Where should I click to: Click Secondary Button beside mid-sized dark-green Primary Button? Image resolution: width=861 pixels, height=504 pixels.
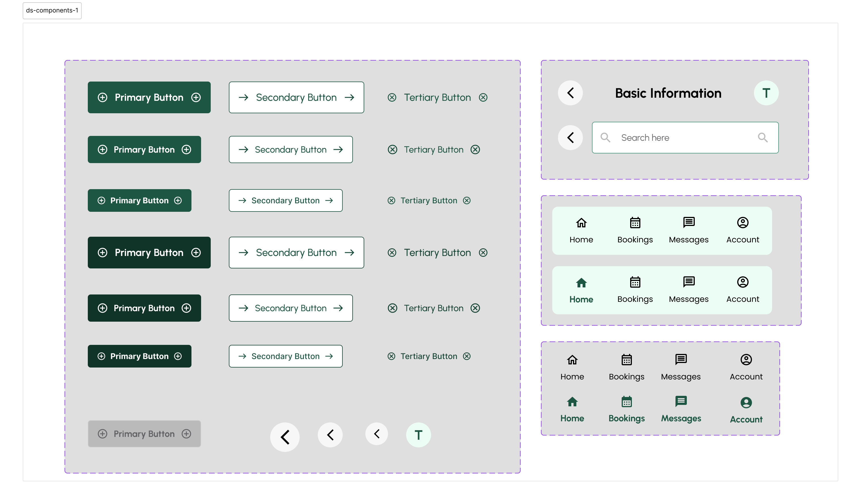pos(291,308)
